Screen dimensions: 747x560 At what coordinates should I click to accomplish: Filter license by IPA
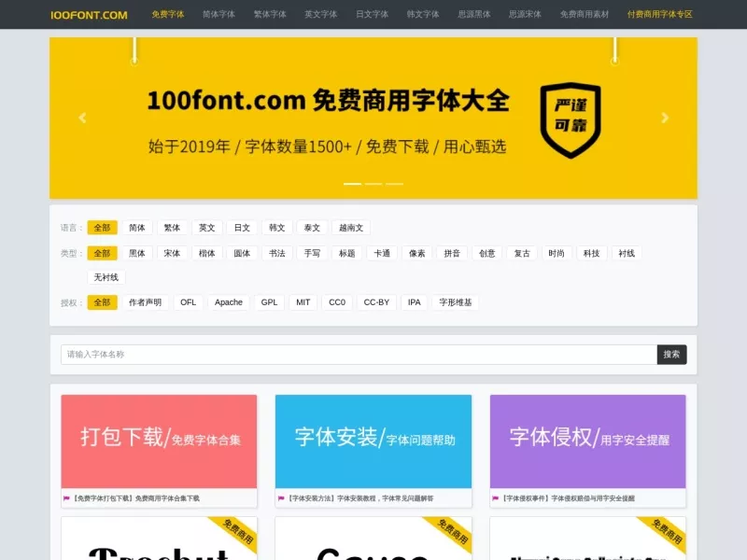[415, 302]
